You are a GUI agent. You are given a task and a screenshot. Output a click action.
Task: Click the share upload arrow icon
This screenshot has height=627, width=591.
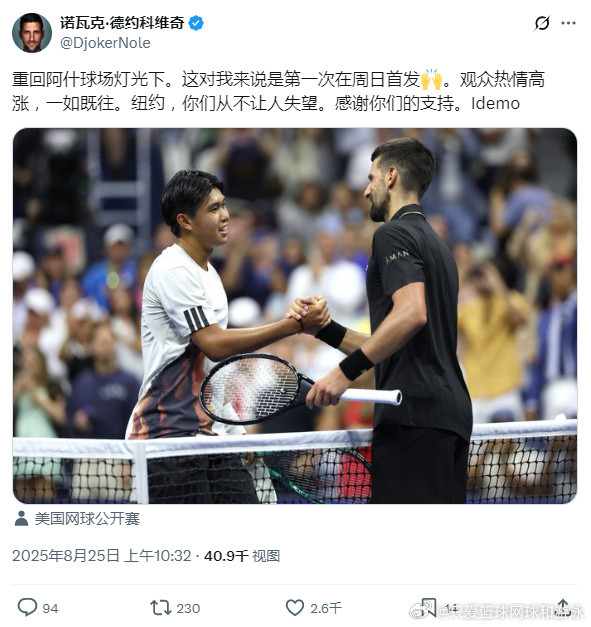point(563,607)
